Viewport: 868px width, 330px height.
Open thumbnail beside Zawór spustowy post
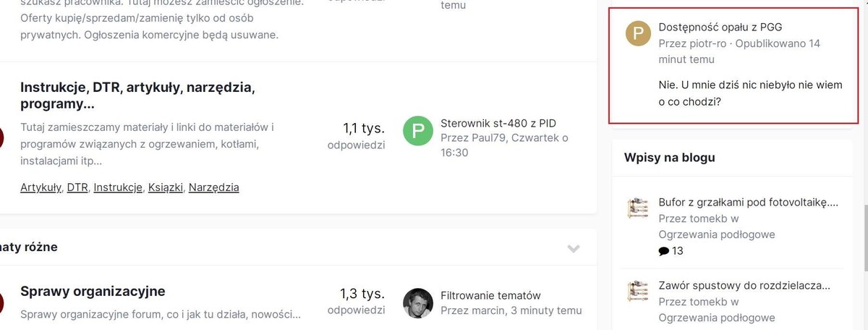point(638,291)
